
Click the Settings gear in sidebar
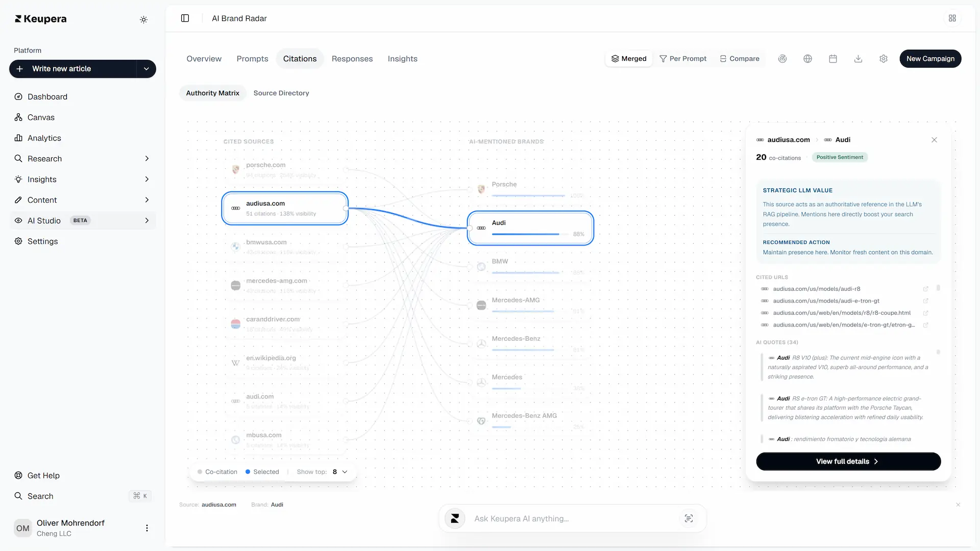(18, 241)
